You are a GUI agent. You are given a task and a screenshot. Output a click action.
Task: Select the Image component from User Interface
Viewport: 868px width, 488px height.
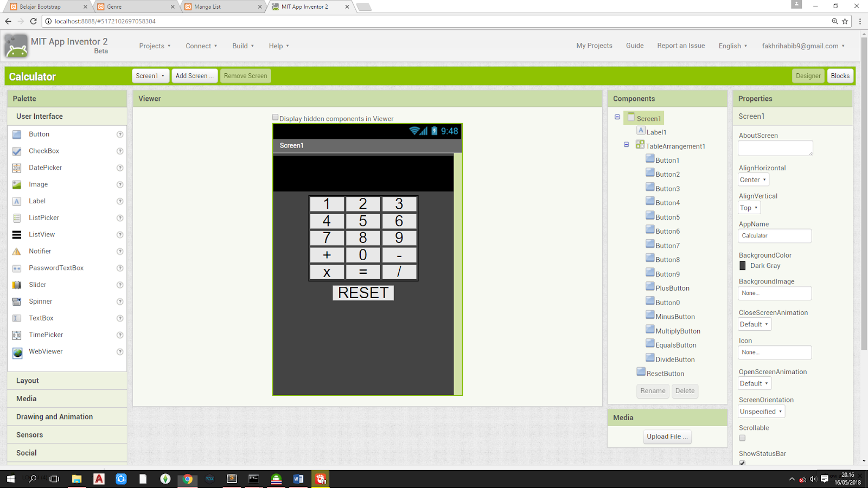point(17,184)
